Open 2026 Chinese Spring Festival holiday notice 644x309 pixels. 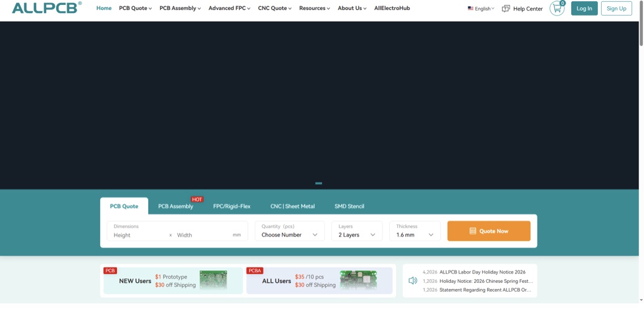pyautogui.click(x=486, y=281)
